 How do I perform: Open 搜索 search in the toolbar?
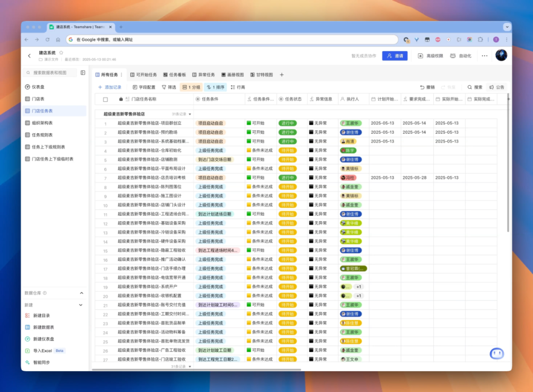point(475,87)
